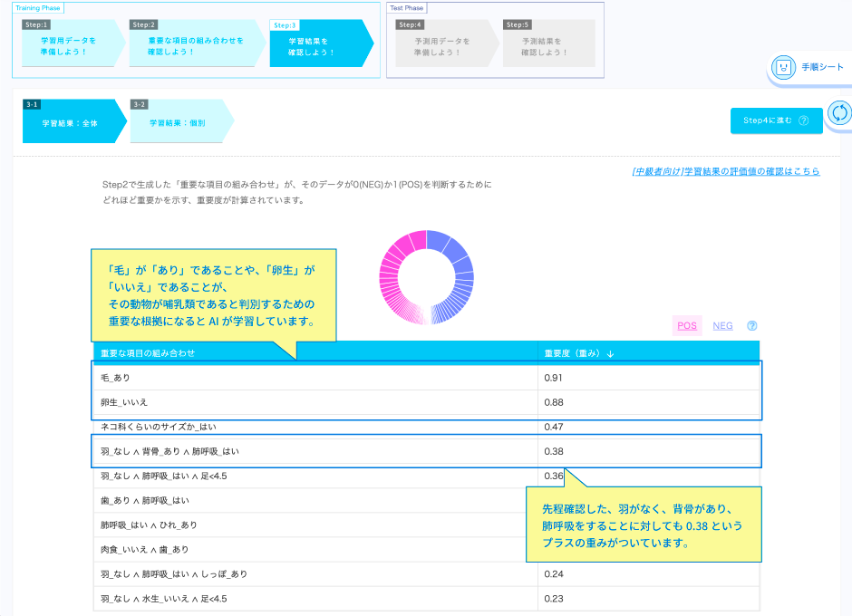Click the weight value 0.47
Viewport: 852px width, 616px height.
(554, 427)
